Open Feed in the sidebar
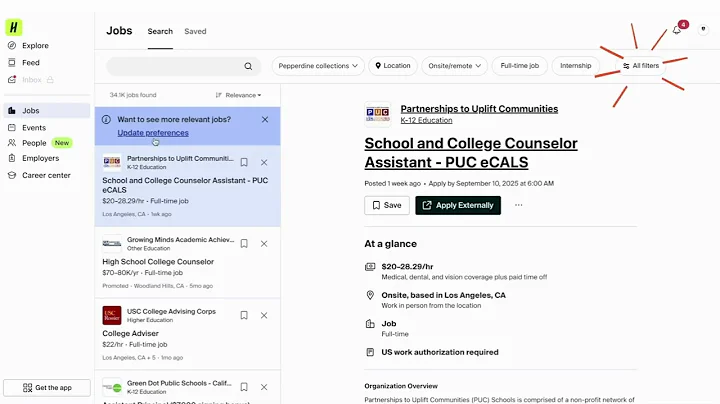This screenshot has height=404, width=720. (24, 62)
